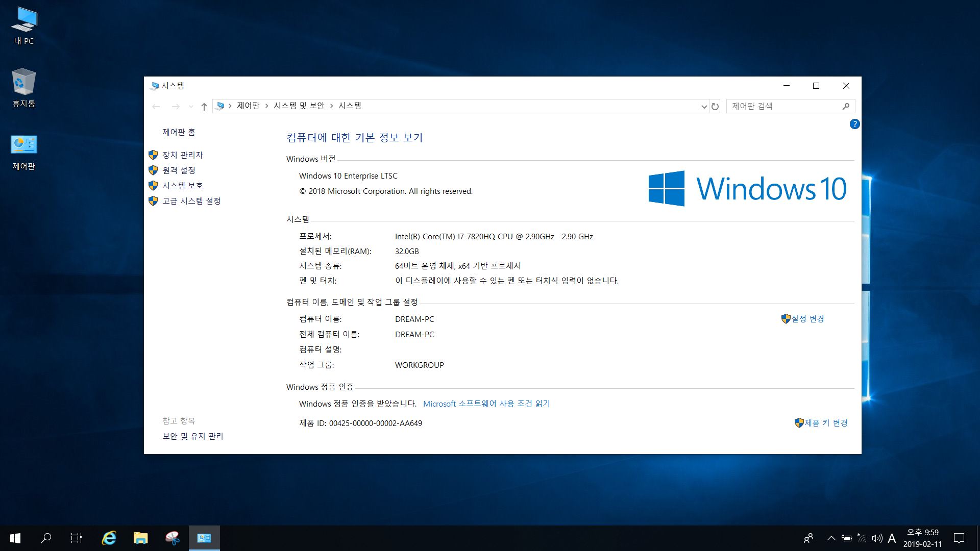Open 원격 설정 link
The width and height of the screenshot is (980, 551).
(179, 170)
